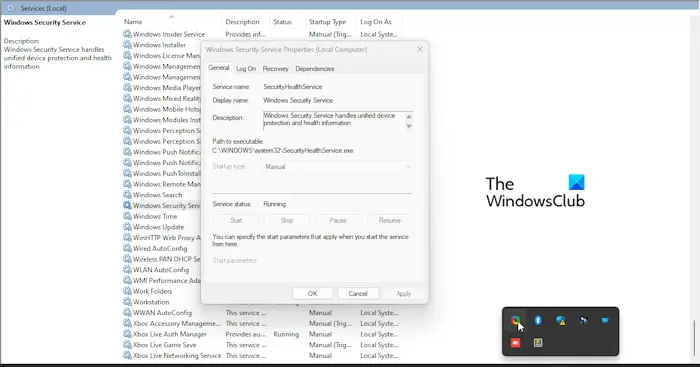Screen dimensions: 700x367
Task: Close the Windows Security Service Properties dialog
Action: point(420,49)
